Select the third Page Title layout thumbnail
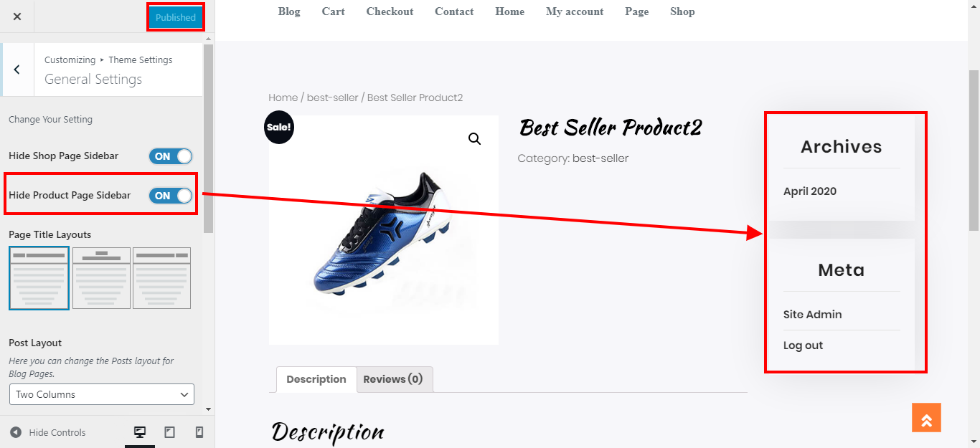 (161, 278)
